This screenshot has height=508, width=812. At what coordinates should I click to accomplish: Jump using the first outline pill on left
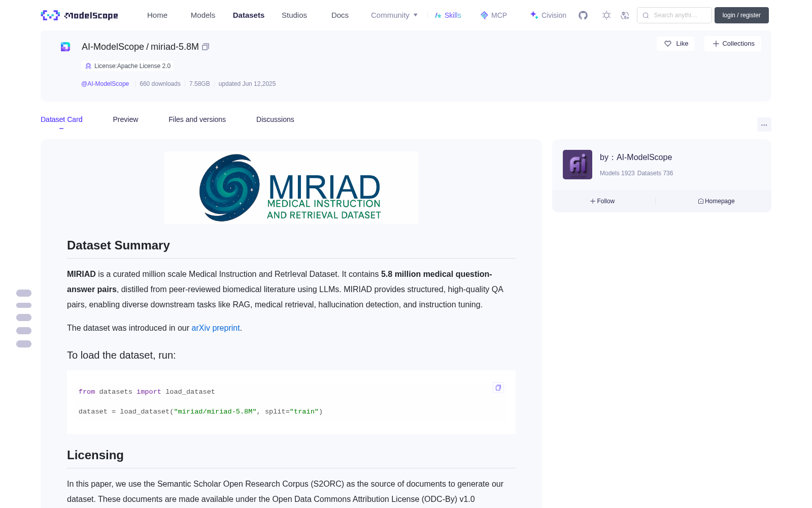pyautogui.click(x=24, y=293)
